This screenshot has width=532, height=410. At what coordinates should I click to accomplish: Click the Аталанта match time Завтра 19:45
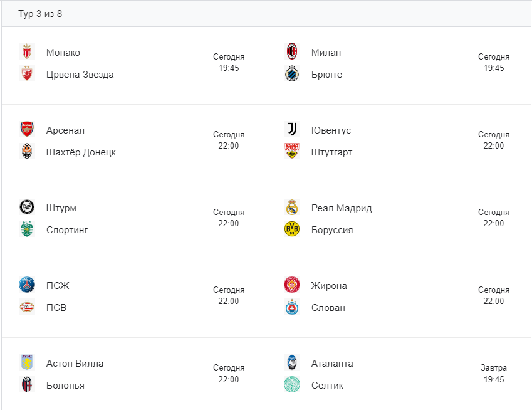pyautogui.click(x=494, y=374)
